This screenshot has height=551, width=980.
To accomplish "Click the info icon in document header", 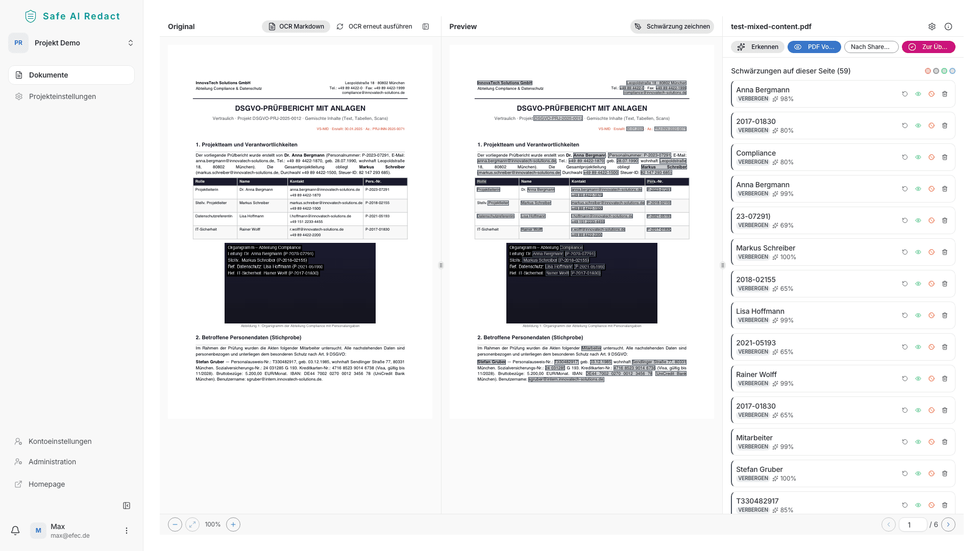I will [x=948, y=27].
